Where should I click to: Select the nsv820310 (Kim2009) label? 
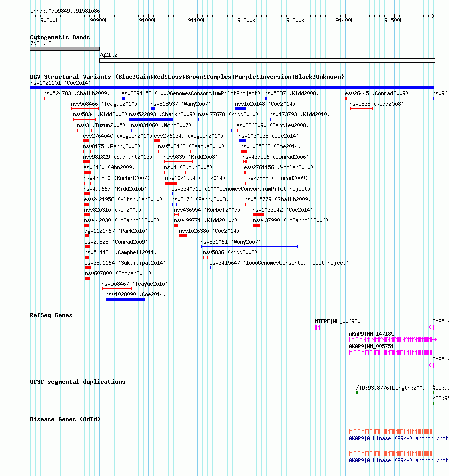113,210
